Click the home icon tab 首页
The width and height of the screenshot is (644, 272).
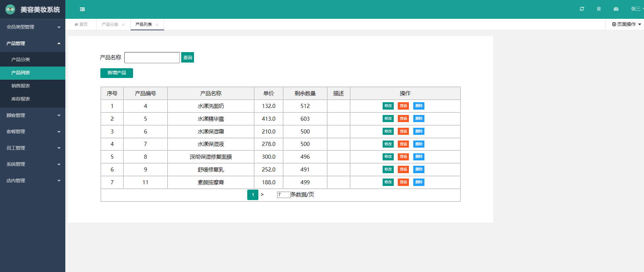(81, 25)
